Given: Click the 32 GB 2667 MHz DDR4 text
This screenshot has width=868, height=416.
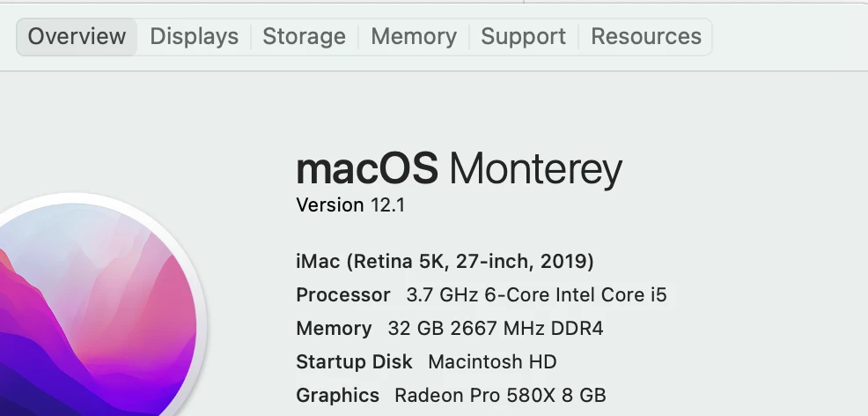Looking at the screenshot, I should 495,329.
